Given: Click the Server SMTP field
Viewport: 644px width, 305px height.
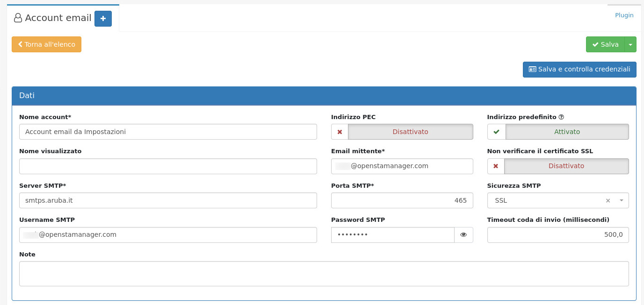Looking at the screenshot, I should (168, 200).
